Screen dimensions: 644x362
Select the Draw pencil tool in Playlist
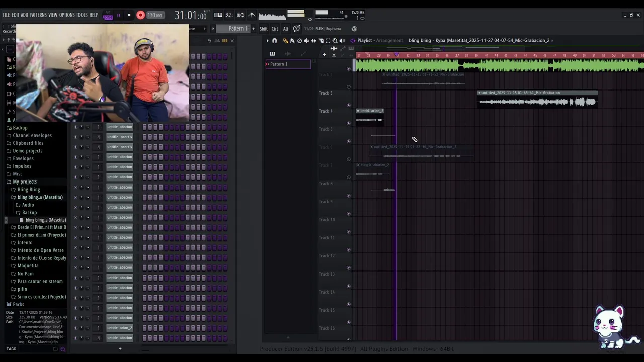[x=286, y=41]
